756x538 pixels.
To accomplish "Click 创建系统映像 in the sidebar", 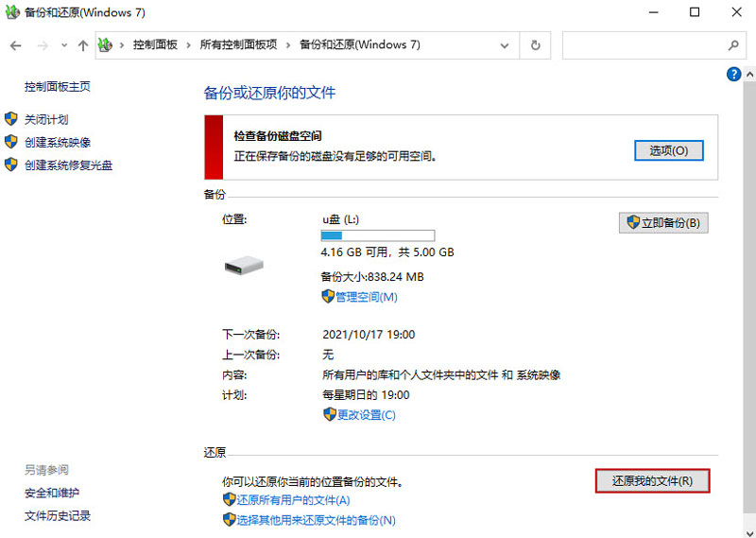I will 58,143.
